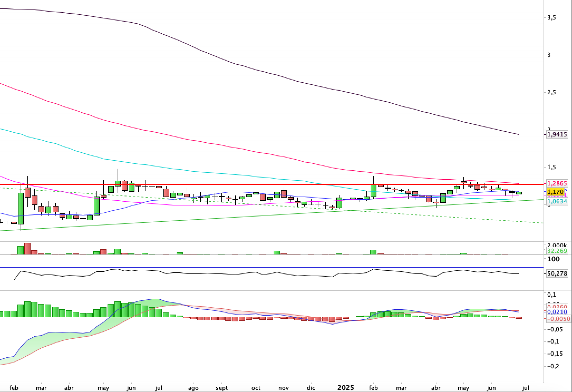Screen dimensions: 572x392
Task: Click the tallest red volume bar
Action: point(27,249)
